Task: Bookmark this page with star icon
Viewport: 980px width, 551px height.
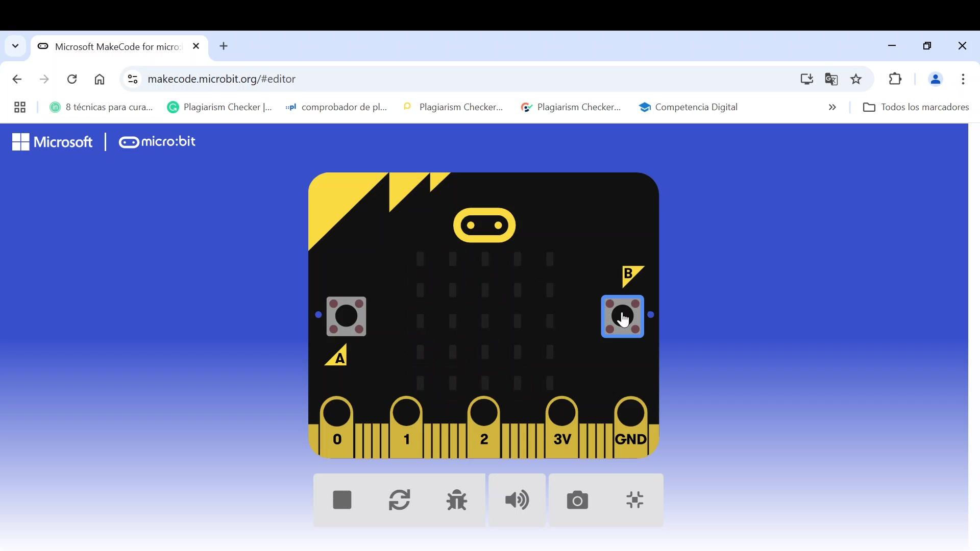Action: [x=856, y=79]
